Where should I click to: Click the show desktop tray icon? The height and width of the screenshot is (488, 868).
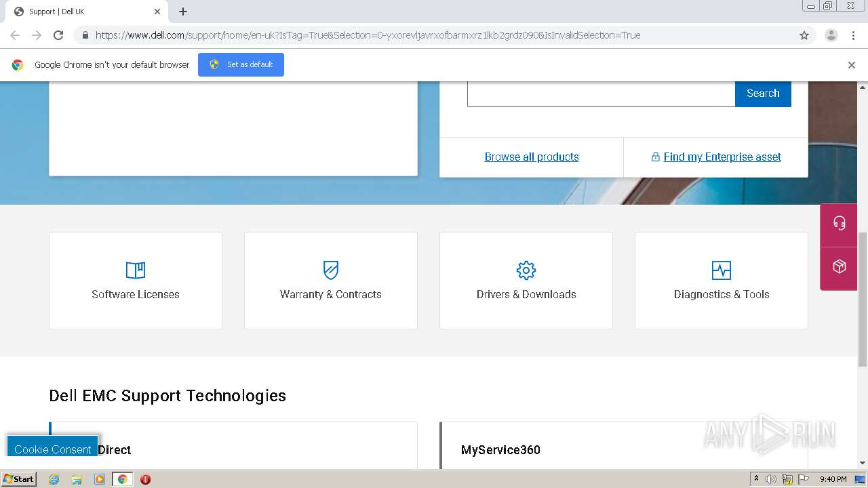point(860,479)
